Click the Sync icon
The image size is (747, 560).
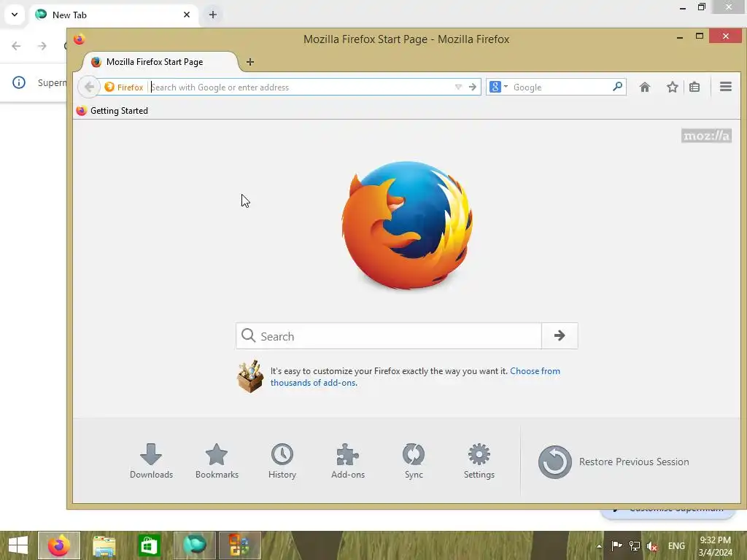click(x=414, y=454)
